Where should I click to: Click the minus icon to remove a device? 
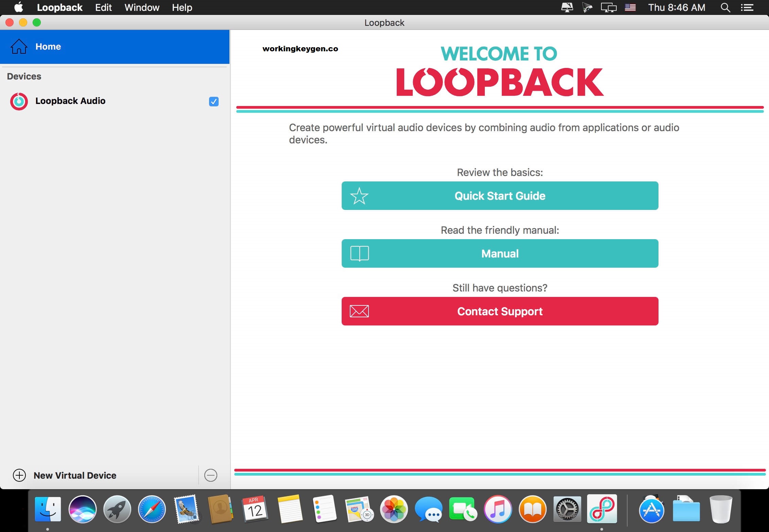[210, 475]
